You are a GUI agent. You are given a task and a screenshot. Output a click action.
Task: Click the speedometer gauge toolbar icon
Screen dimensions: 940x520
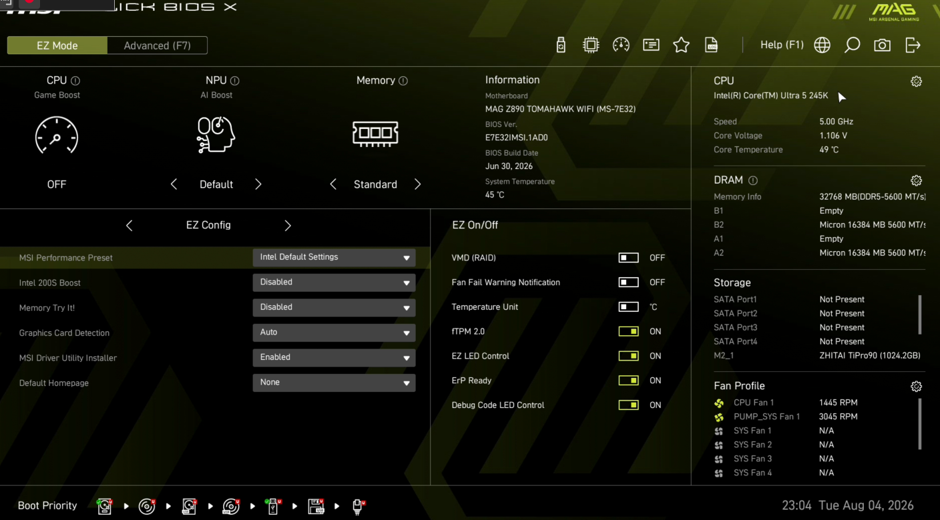pyautogui.click(x=621, y=45)
